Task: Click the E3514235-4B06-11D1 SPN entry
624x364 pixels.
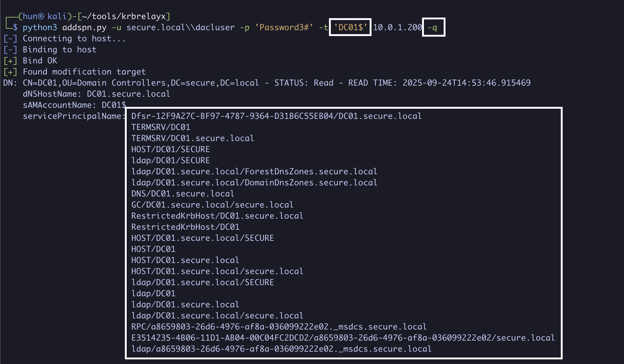Action: click(343, 338)
